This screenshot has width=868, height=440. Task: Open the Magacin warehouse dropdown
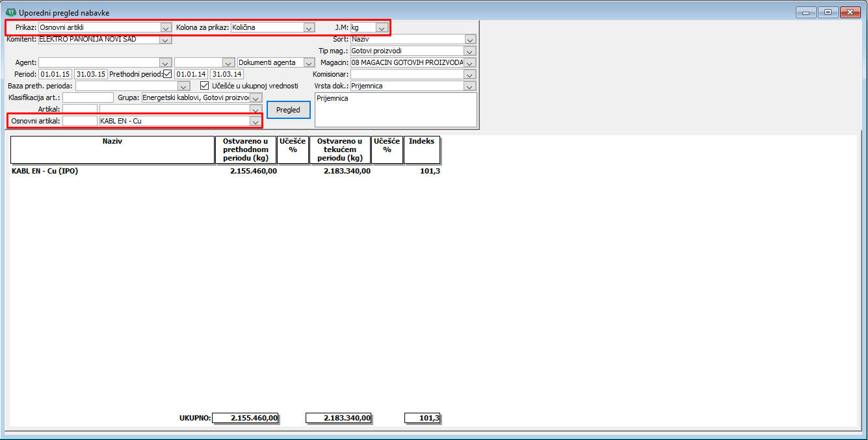(x=469, y=63)
